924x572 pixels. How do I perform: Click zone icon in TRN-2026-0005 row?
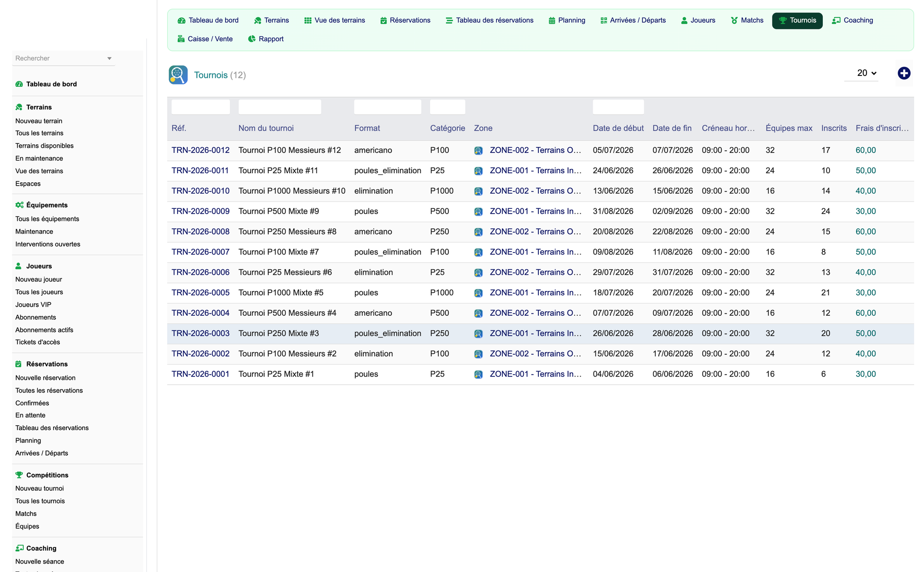click(478, 293)
